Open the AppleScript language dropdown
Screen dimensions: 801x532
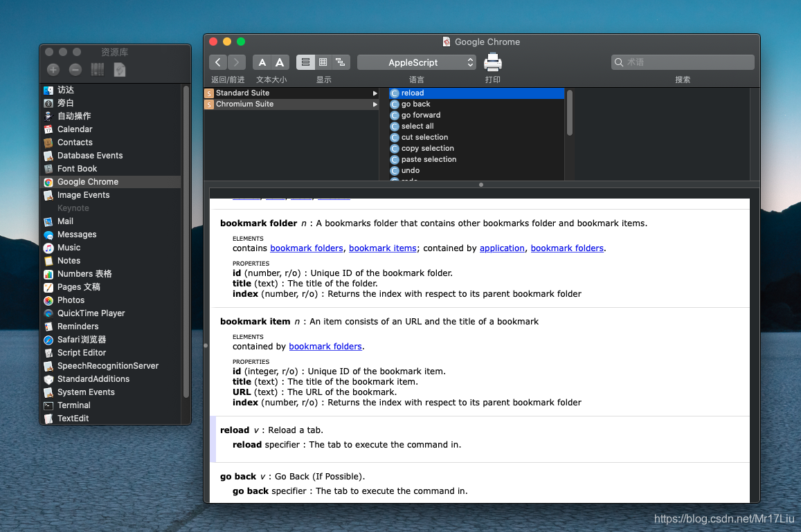(x=416, y=62)
